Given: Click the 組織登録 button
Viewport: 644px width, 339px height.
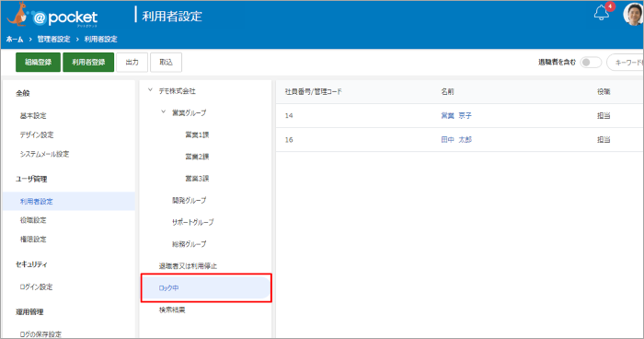Looking at the screenshot, I should click(x=39, y=62).
